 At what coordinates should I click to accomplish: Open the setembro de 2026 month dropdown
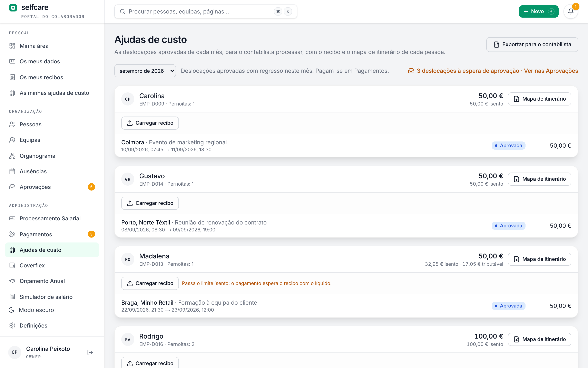[145, 71]
